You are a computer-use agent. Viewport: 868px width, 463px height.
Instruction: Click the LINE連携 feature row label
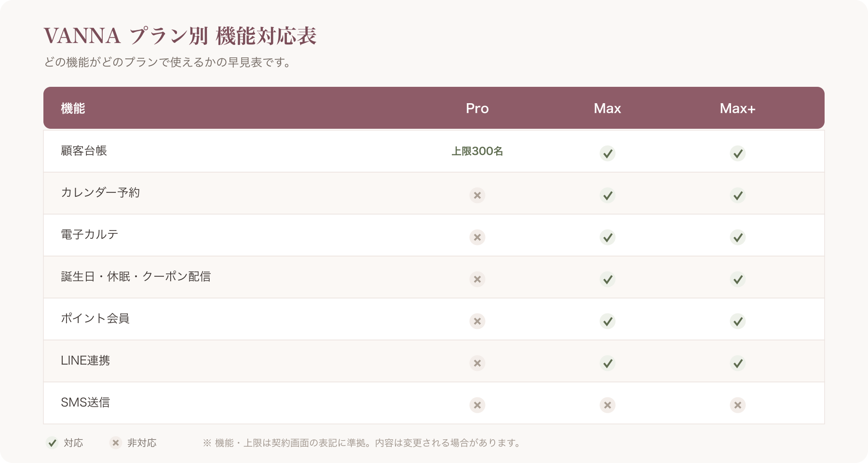point(85,361)
